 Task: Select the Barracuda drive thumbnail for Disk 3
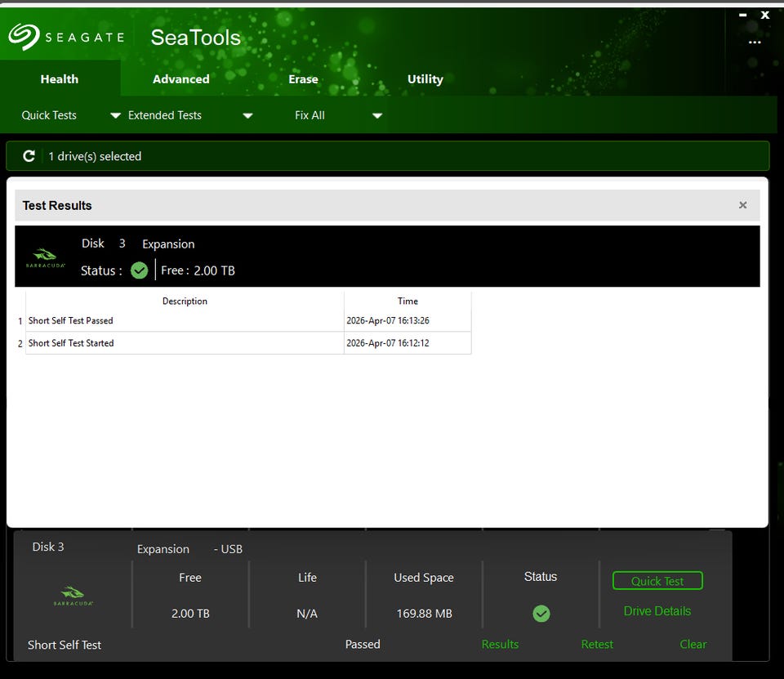(x=72, y=595)
